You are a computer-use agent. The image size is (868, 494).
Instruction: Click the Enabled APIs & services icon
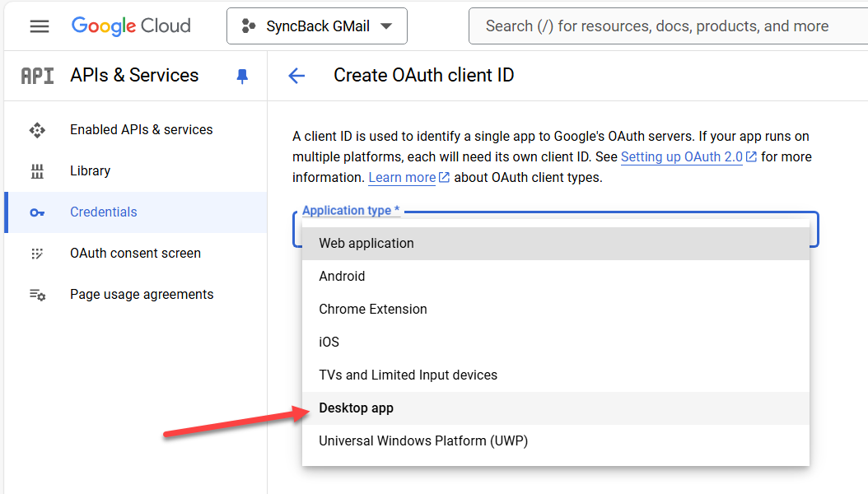[37, 130]
